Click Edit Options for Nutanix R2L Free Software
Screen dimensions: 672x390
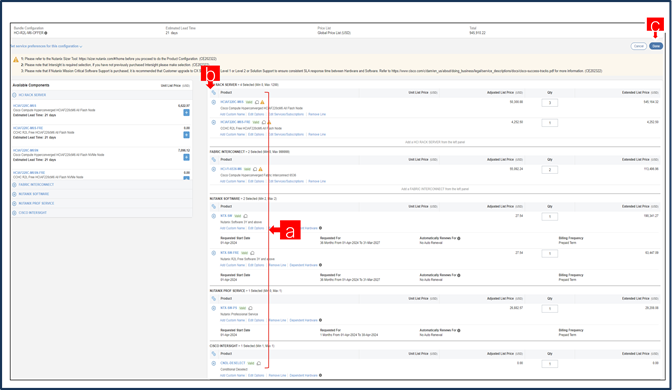pyautogui.click(x=256, y=265)
